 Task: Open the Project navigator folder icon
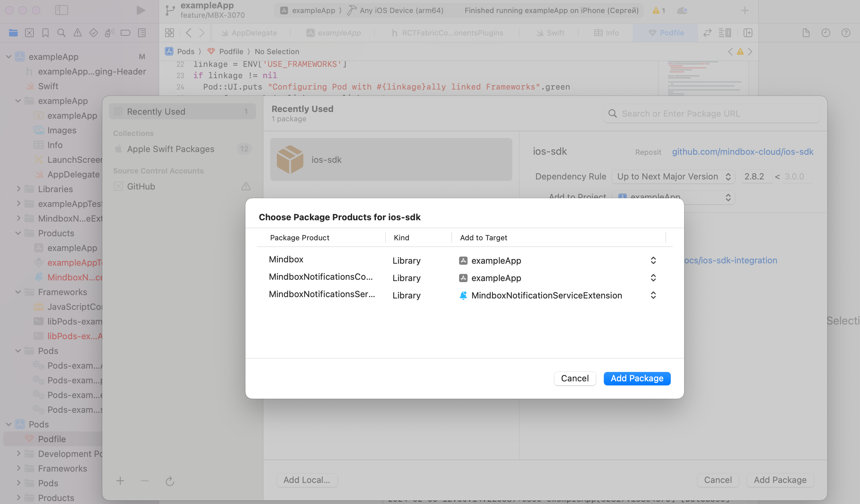(13, 33)
